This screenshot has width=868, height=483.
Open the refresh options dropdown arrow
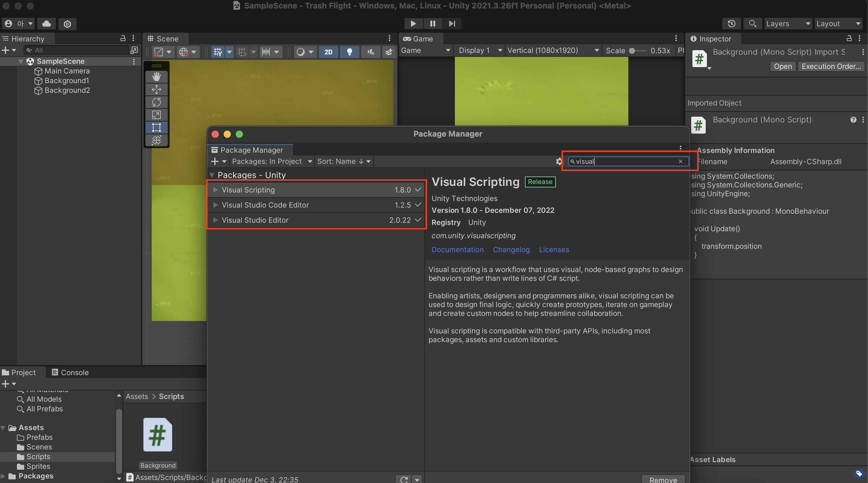417,479
